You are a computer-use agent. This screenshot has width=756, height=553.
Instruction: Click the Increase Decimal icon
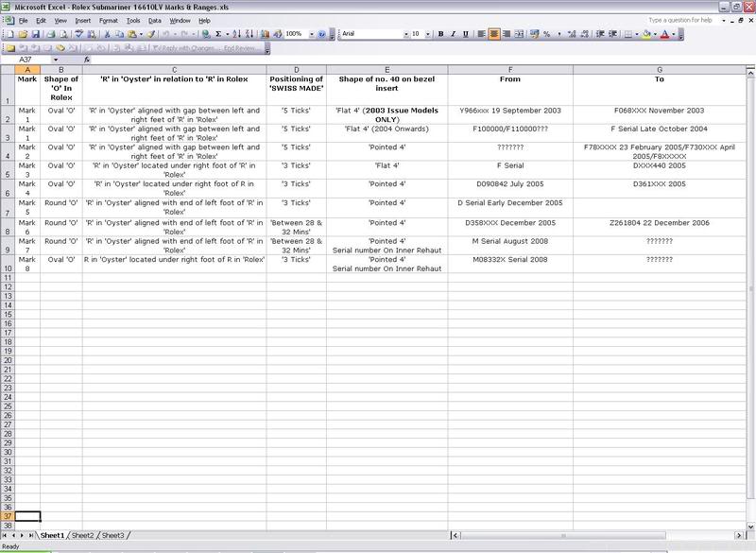click(x=572, y=34)
